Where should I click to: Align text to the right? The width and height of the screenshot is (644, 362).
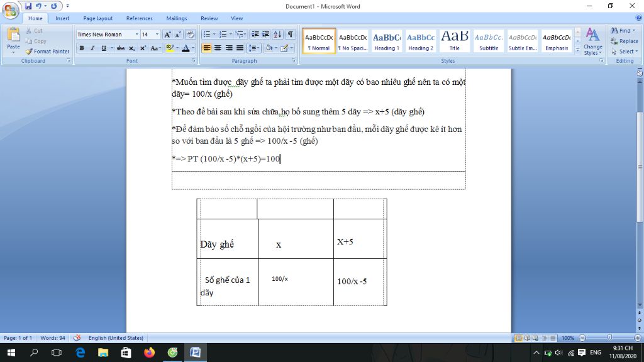tap(229, 48)
